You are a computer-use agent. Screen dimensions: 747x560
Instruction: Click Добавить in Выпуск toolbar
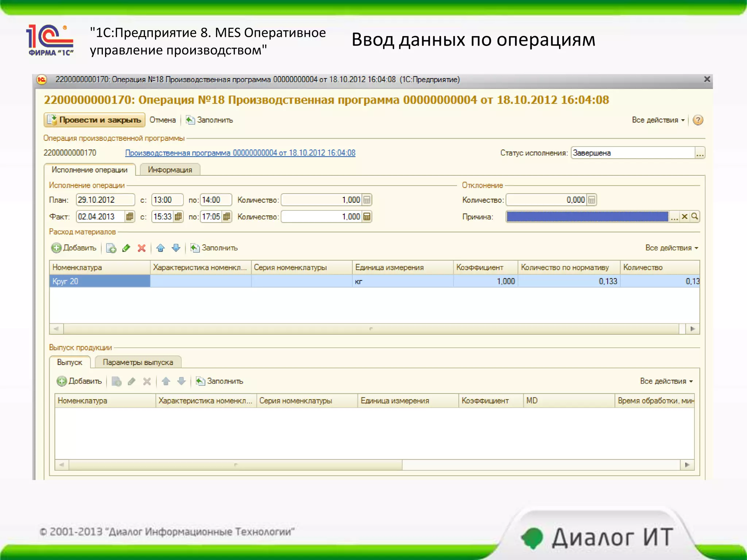tap(80, 381)
